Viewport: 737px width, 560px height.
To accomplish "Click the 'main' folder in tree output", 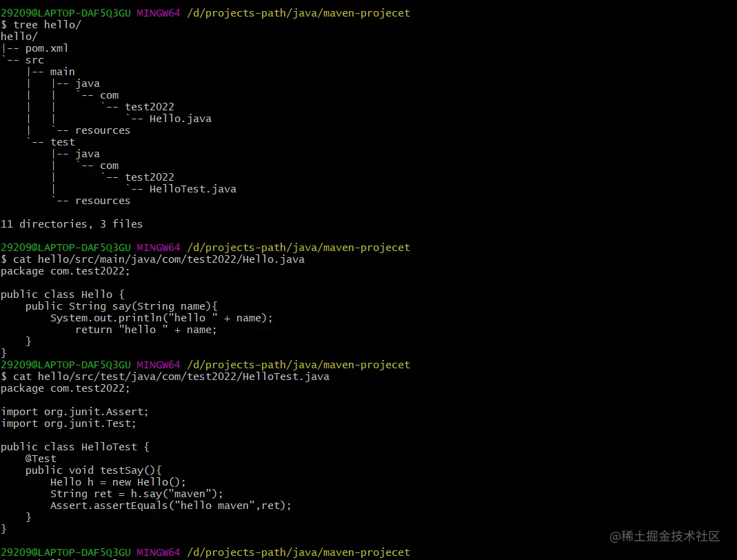I will tap(63, 72).
